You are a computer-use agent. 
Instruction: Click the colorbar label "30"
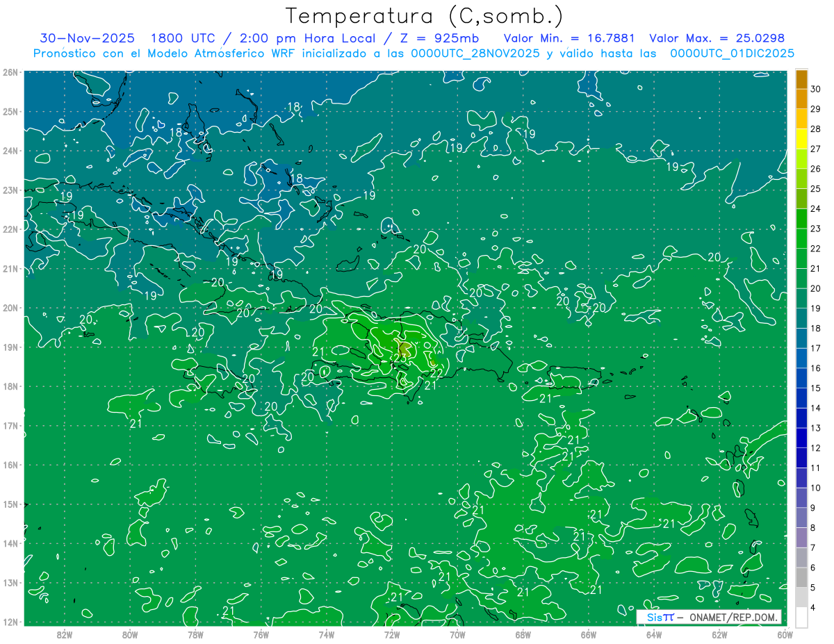[816, 89]
